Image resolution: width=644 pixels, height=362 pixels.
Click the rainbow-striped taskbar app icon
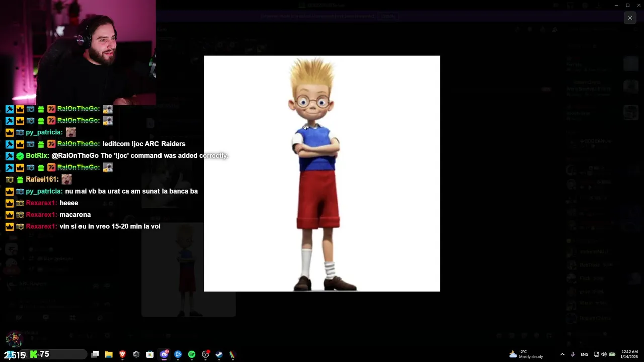point(232,354)
